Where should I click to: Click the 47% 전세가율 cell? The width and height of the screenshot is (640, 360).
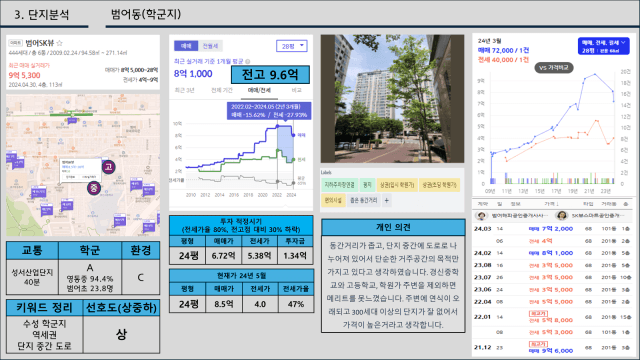click(x=296, y=304)
